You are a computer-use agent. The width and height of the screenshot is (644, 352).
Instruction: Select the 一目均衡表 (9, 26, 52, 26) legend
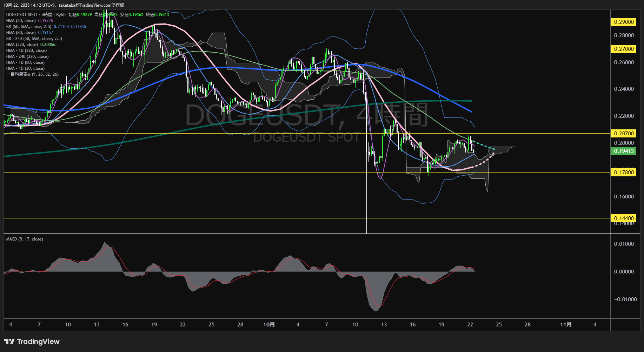point(32,74)
